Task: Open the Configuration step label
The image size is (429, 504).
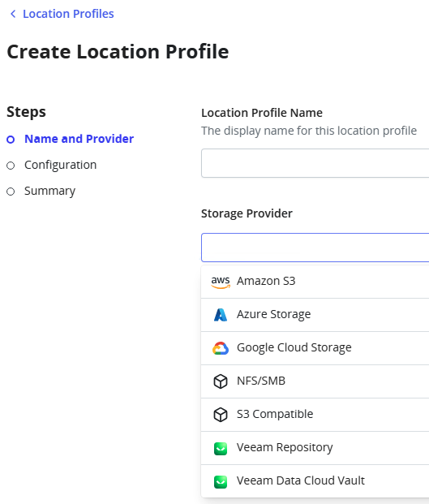Action: pyautogui.click(x=60, y=165)
